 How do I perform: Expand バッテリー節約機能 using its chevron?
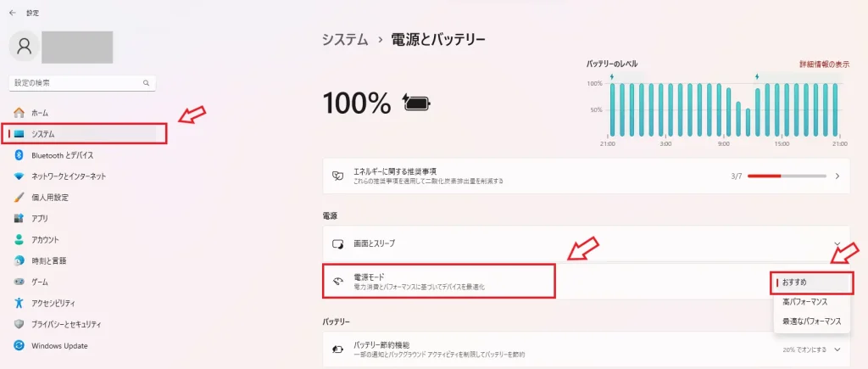pos(837,349)
